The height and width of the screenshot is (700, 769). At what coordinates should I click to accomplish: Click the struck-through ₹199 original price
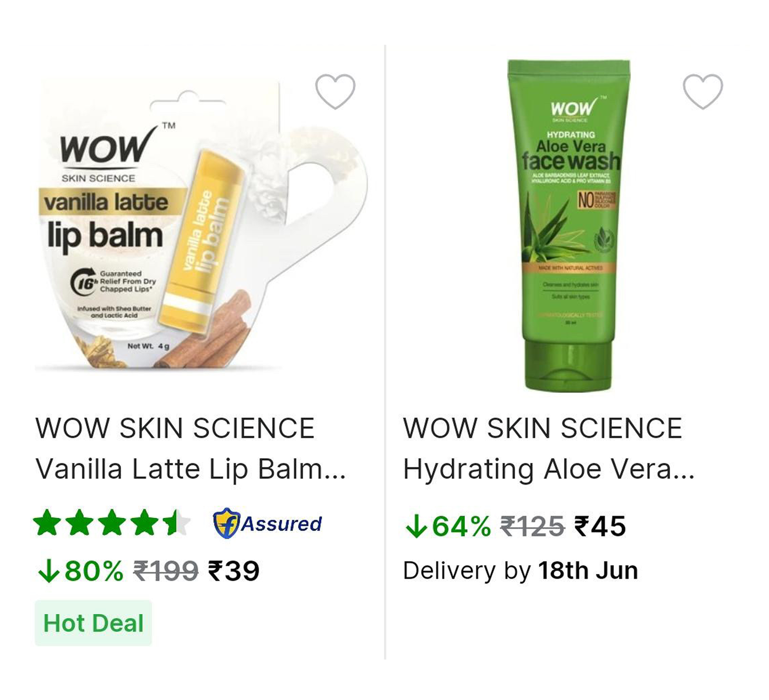[x=165, y=571]
